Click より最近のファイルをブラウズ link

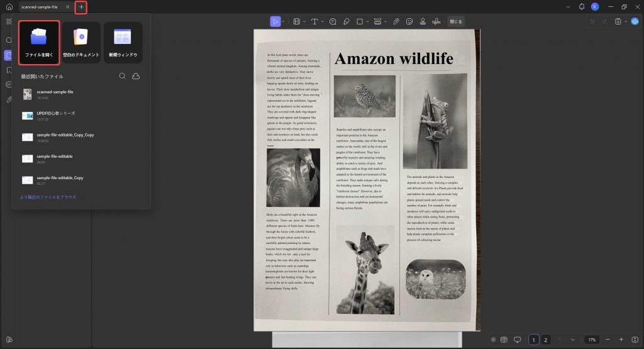(x=48, y=197)
